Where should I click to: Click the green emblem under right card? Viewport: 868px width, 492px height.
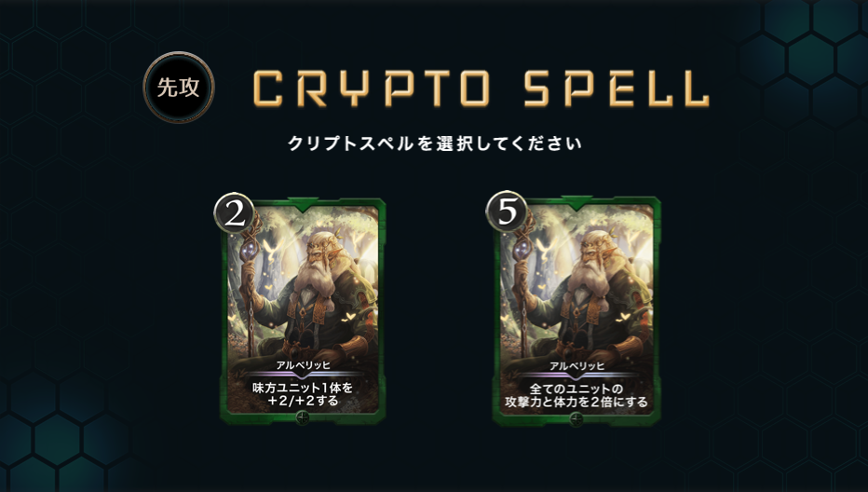pyautogui.click(x=576, y=419)
